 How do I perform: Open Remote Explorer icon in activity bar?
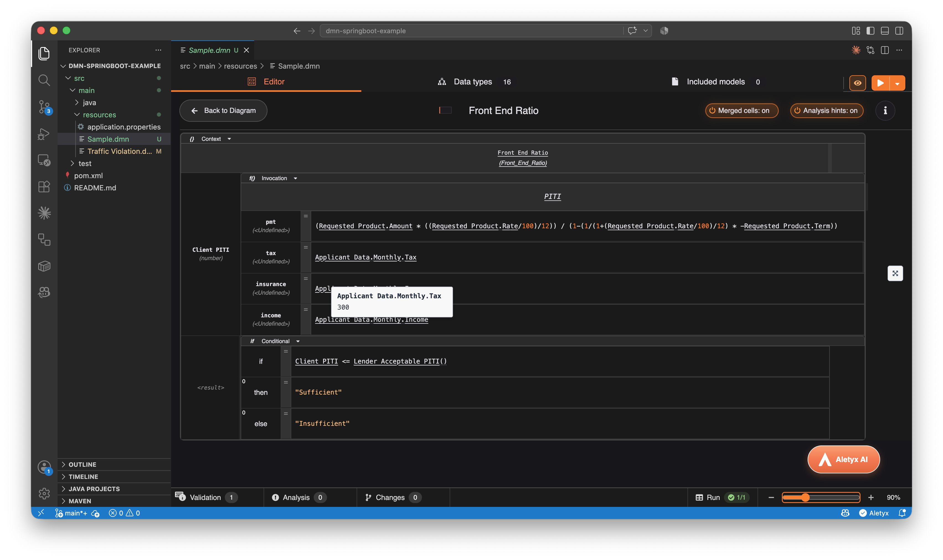44,160
